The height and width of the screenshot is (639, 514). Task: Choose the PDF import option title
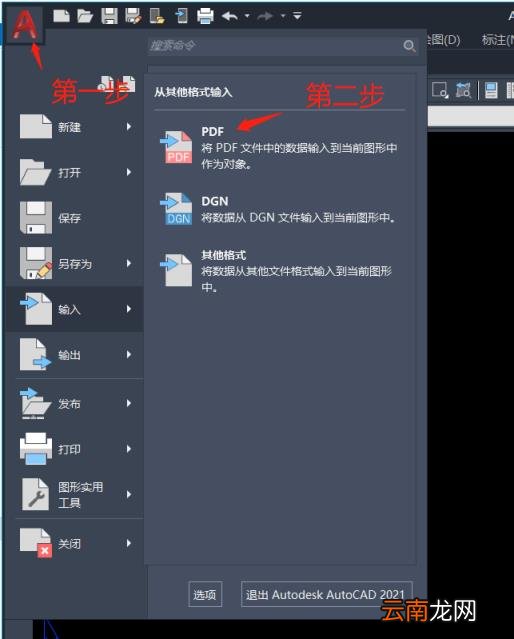point(212,132)
